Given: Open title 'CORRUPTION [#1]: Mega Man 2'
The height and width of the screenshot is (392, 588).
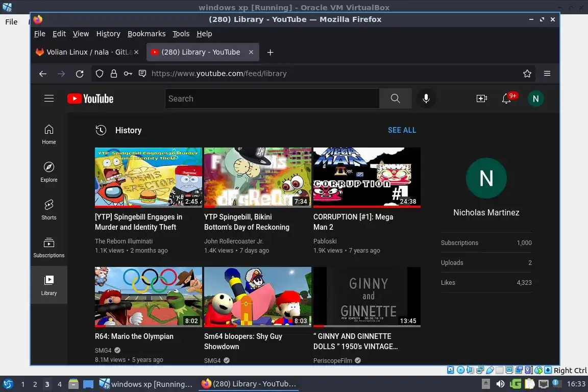Looking at the screenshot, I should [x=353, y=222].
